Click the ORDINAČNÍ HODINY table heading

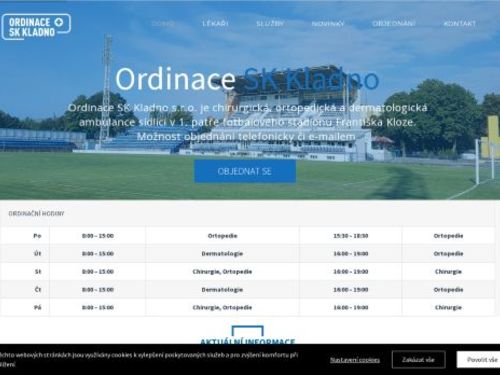click(x=36, y=213)
